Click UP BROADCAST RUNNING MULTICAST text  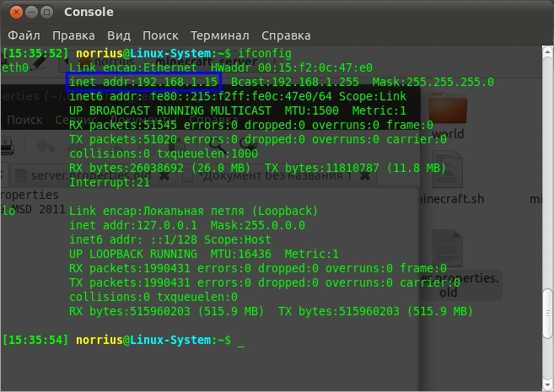170,110
